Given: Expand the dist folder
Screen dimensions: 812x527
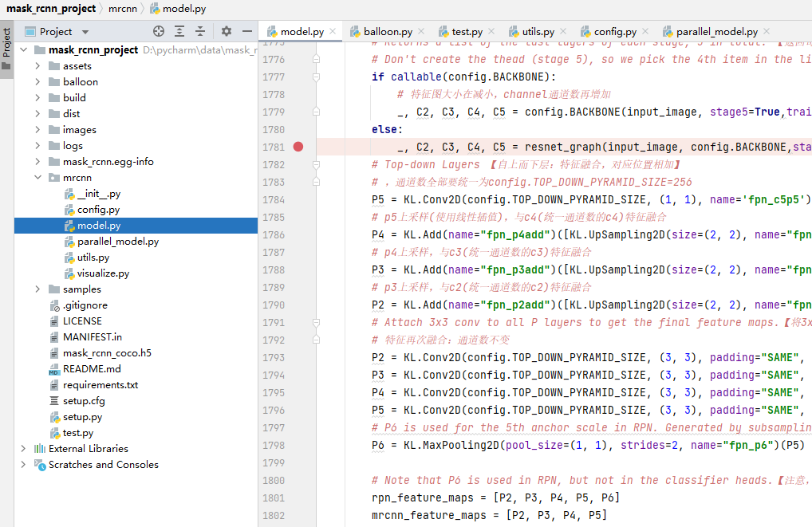Looking at the screenshot, I should pyautogui.click(x=37, y=113).
